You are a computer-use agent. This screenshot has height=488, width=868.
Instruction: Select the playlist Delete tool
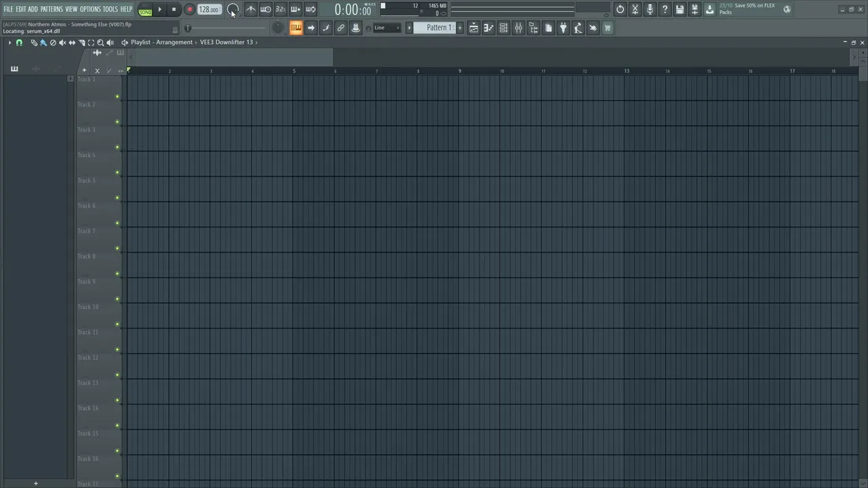point(53,42)
